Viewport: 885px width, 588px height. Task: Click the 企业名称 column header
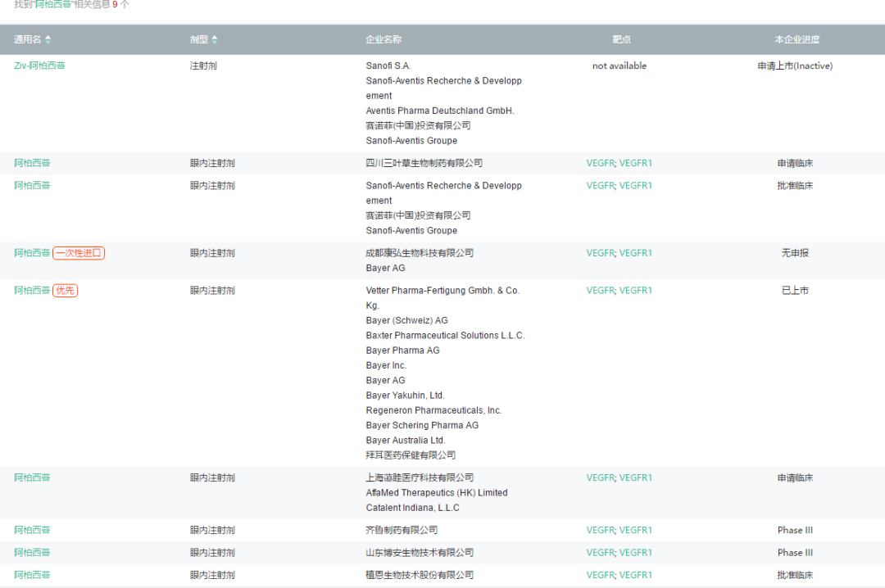click(x=383, y=39)
